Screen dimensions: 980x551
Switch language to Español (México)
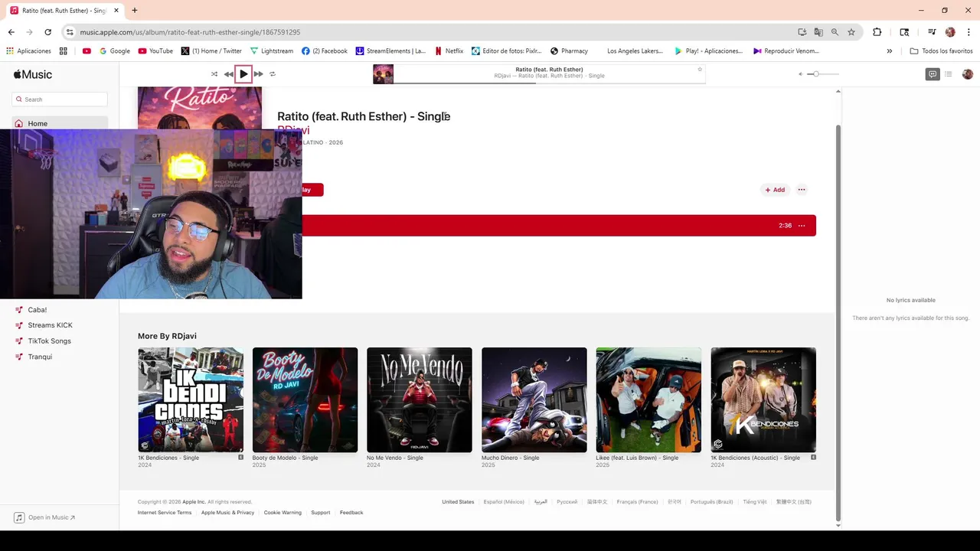point(504,502)
